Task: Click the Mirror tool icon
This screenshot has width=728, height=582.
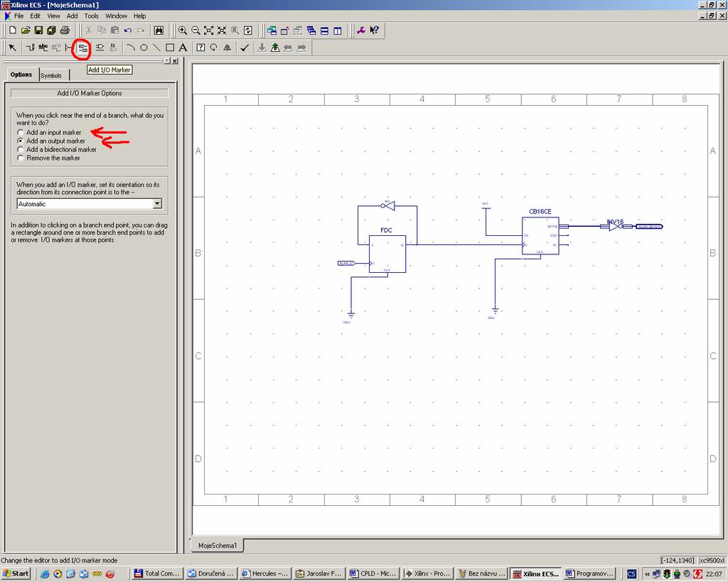Action: point(227,48)
